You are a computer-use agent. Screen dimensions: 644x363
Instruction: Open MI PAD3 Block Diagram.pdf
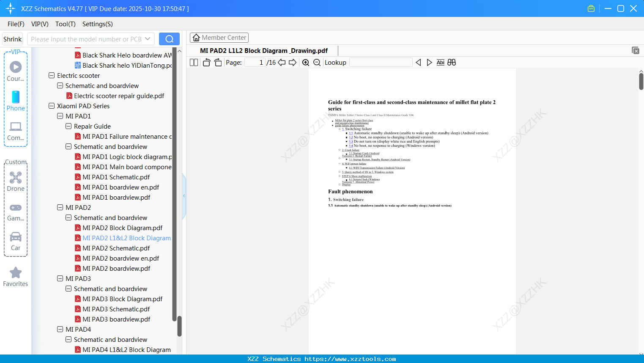click(119, 299)
